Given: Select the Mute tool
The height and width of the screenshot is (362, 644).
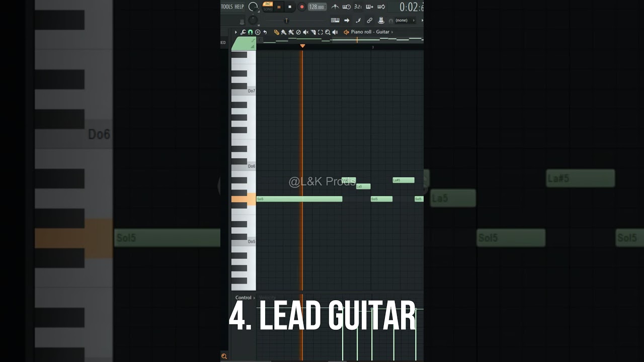Looking at the screenshot, I should pyautogui.click(x=305, y=32).
